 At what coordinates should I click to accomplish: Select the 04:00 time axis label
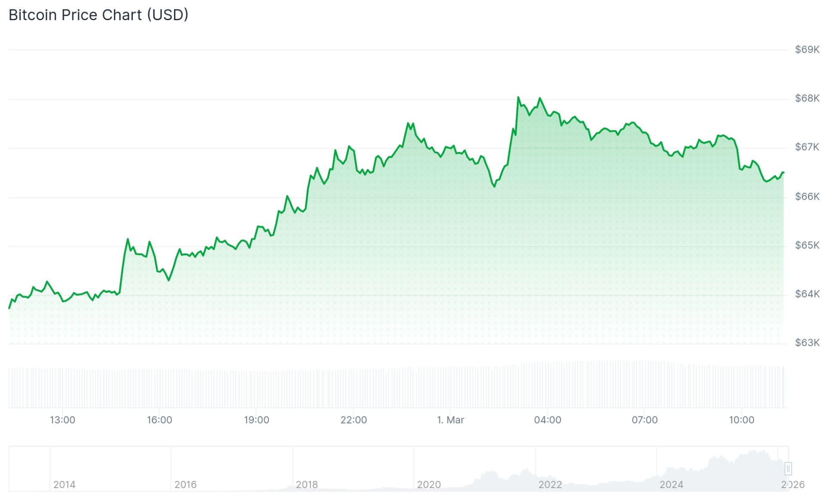[547, 420]
